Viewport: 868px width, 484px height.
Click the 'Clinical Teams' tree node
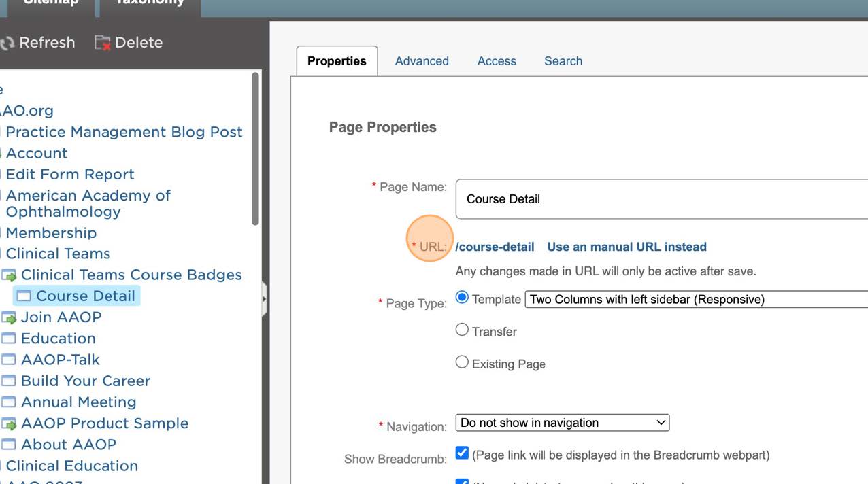[x=58, y=254]
